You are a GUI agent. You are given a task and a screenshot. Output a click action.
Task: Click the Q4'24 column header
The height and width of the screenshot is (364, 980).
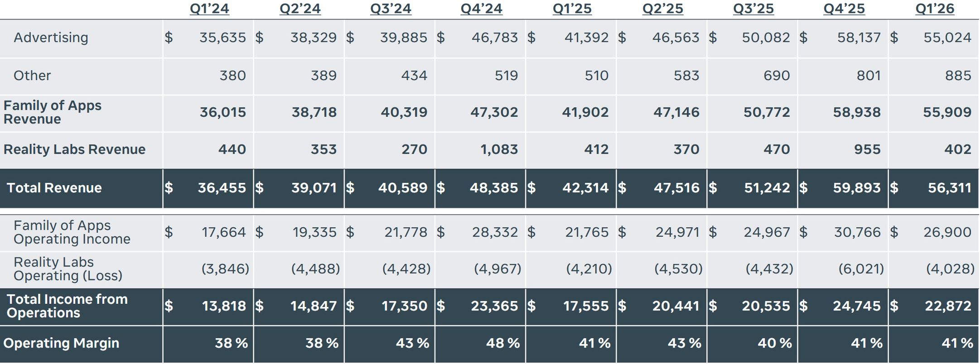pos(481,9)
